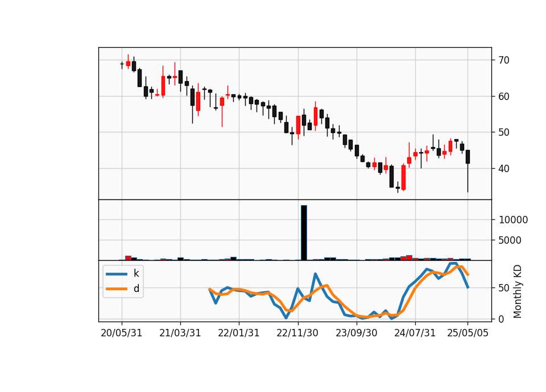546x392 pixels.
Task: Click the x-axis date label 22/11/30
Action: coord(297,333)
